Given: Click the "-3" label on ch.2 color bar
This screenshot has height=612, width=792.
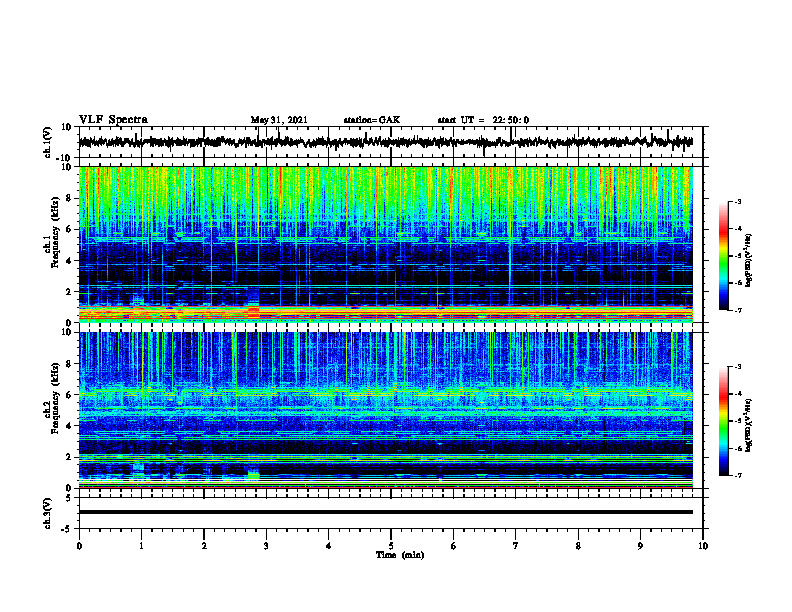Looking at the screenshot, I should click(x=738, y=367).
